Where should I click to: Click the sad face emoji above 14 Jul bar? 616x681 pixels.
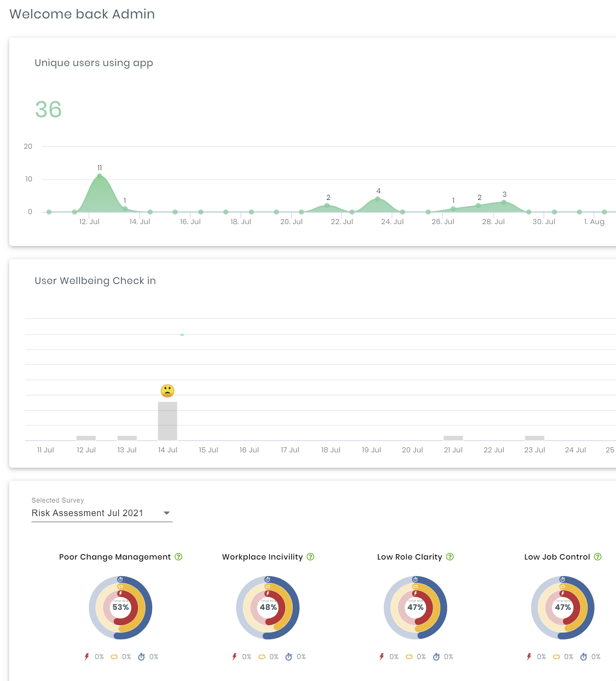[x=168, y=391]
